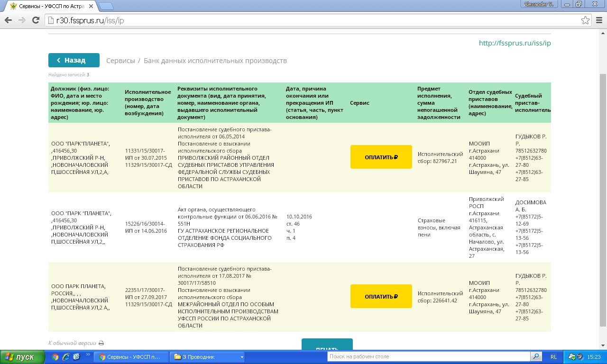This screenshot has width=607, height=364.
Task: Open the "Сервисы" breadcrumb link
Action: pos(120,61)
